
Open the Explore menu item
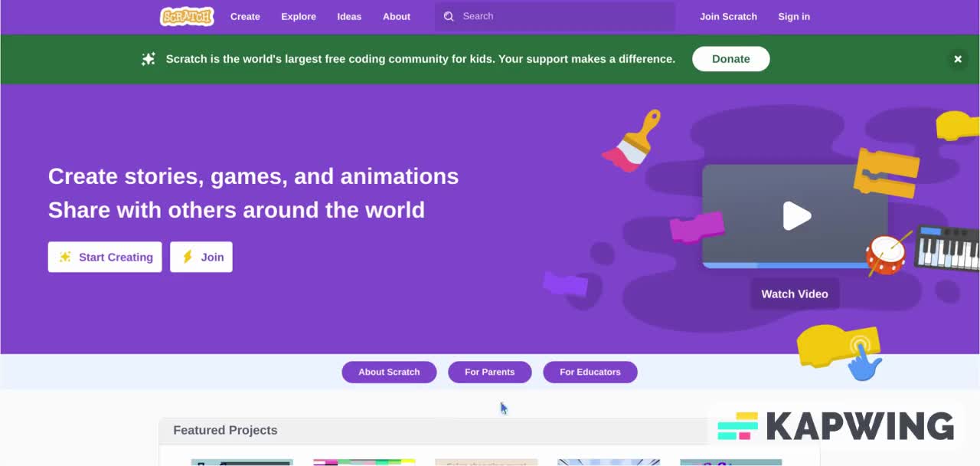coord(299,16)
